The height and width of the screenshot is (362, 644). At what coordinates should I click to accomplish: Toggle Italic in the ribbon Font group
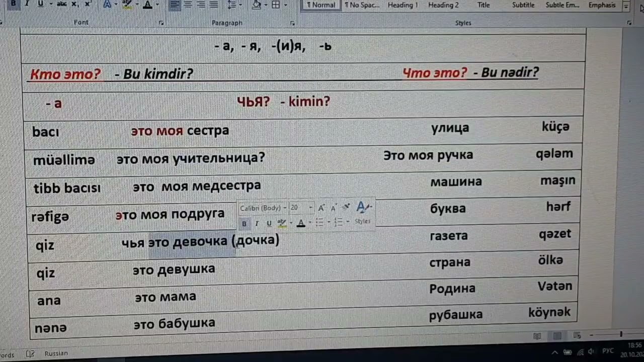pyautogui.click(x=27, y=4)
